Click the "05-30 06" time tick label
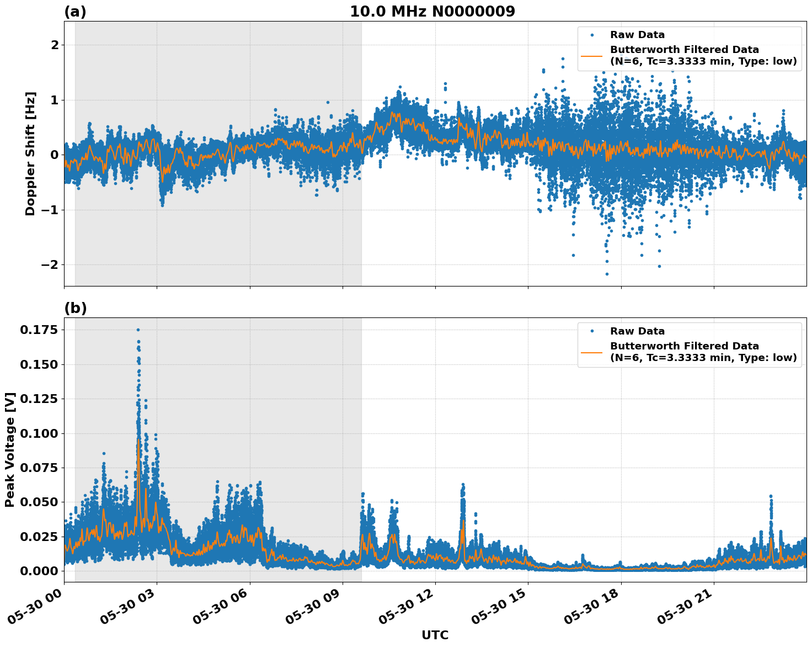The height and width of the screenshot is (647, 812). click(x=223, y=607)
